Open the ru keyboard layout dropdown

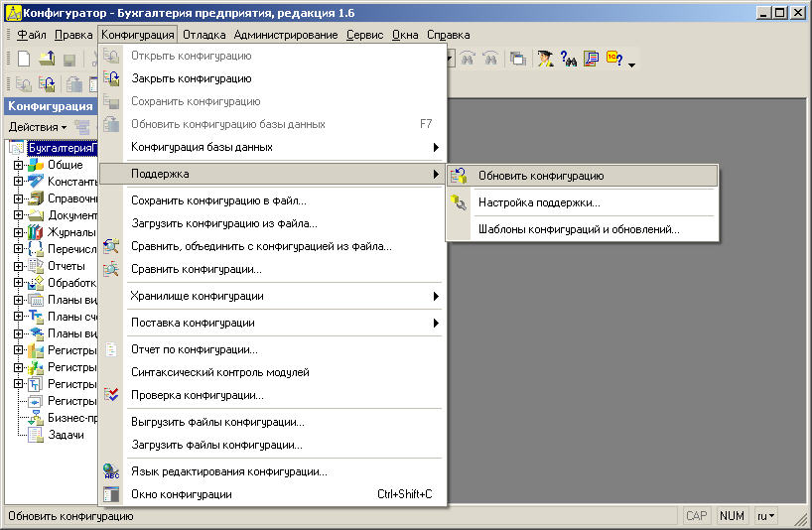[x=766, y=516]
